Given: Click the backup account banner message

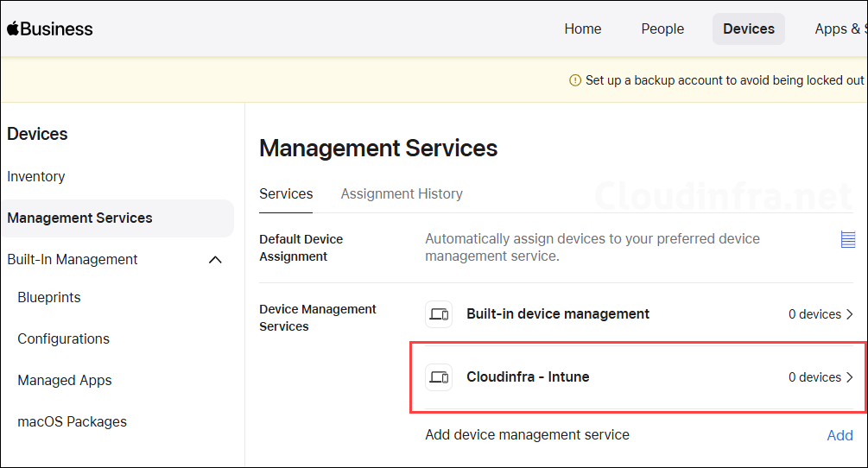Looking at the screenshot, I should [x=725, y=80].
